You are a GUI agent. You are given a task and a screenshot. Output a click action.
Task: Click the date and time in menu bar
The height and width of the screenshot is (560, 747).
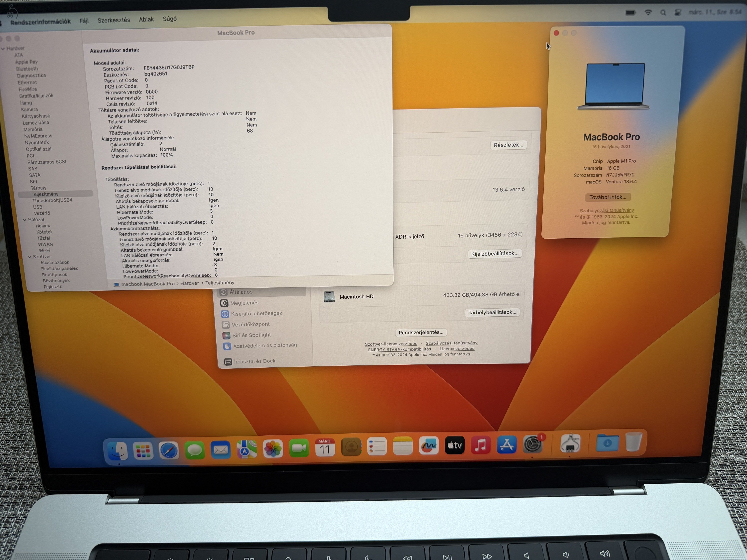[x=715, y=12]
